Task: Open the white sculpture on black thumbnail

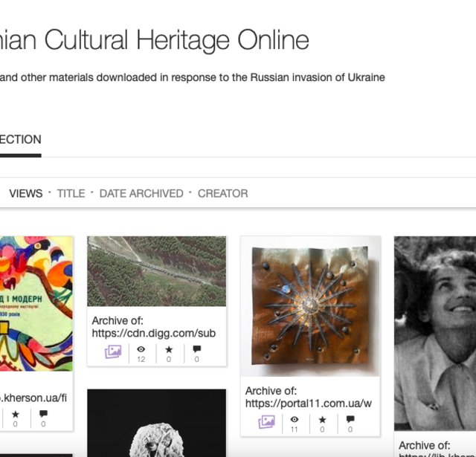Action: pos(157,423)
